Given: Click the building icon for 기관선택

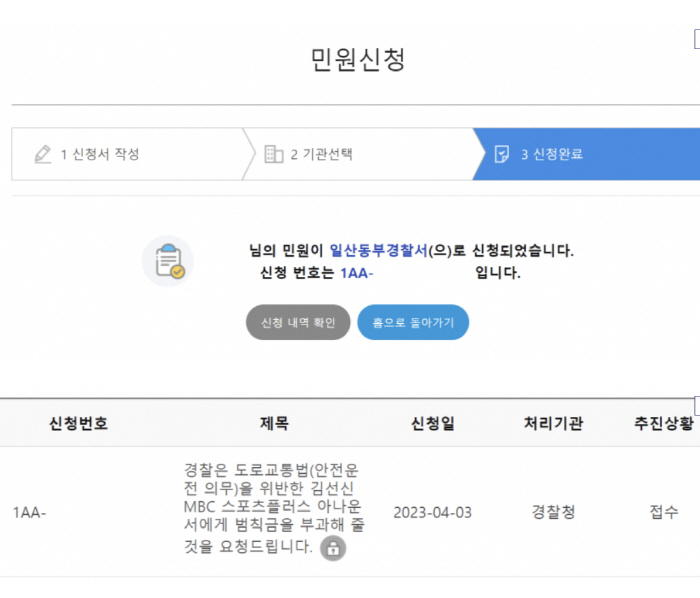Looking at the screenshot, I should (x=274, y=154).
